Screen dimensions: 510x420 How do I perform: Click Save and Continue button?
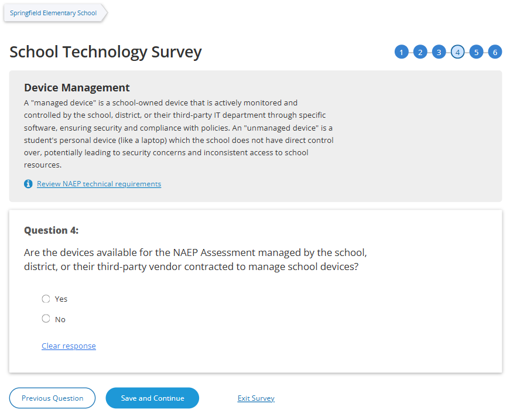point(152,398)
